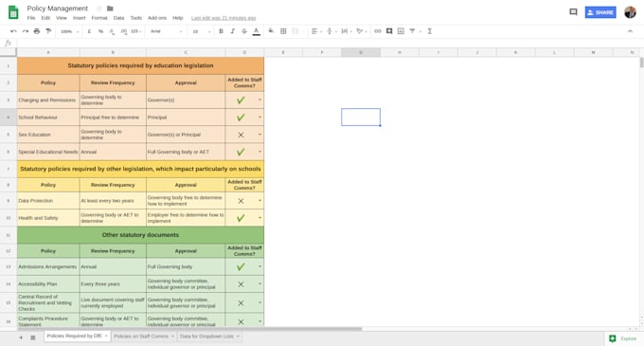644x346 pixels.
Task: Open the Arial font dropdown
Action: pos(166,31)
